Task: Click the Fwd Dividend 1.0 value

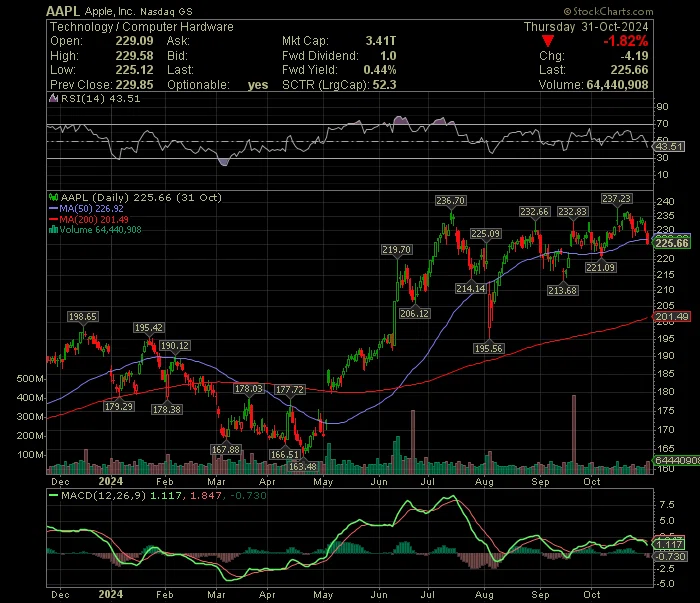Action: [388, 56]
